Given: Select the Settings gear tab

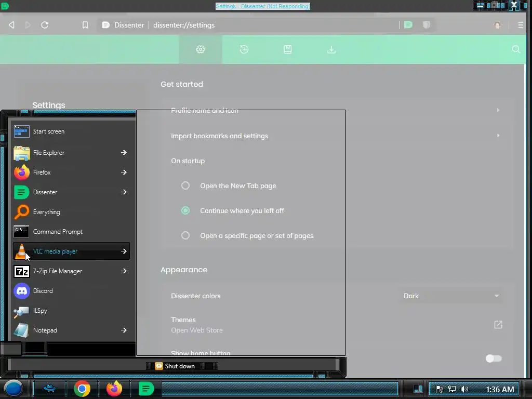Looking at the screenshot, I should click(201, 49).
